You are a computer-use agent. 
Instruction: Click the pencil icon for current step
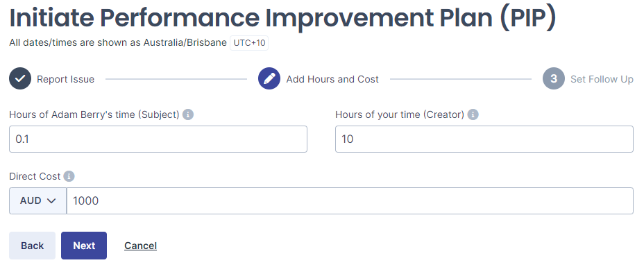point(269,78)
